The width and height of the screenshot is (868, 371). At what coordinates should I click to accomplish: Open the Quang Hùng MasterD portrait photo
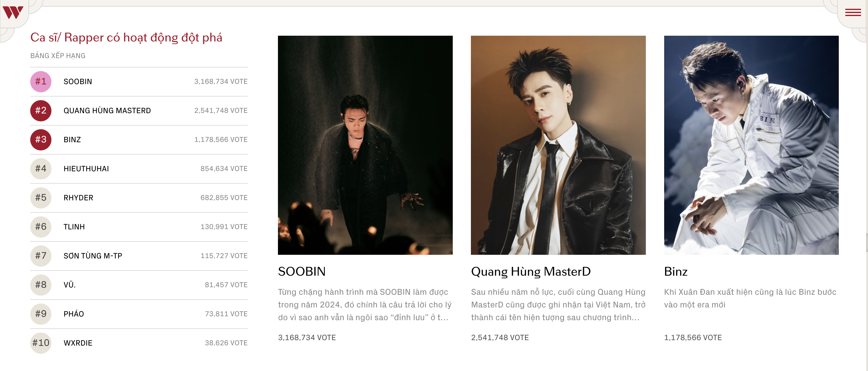tap(558, 145)
